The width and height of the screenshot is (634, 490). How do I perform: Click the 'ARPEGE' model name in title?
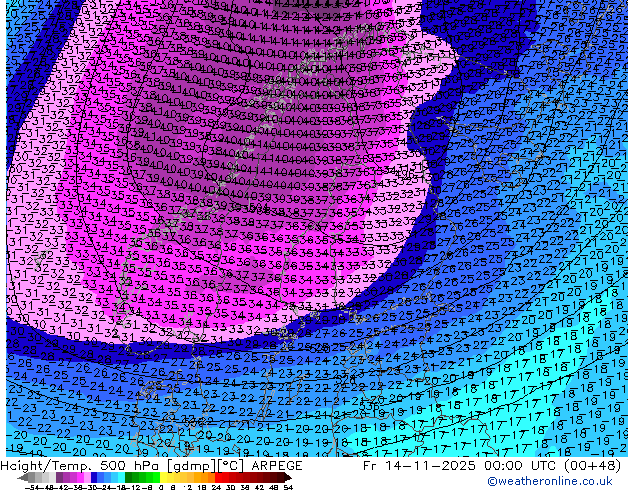coord(277,466)
